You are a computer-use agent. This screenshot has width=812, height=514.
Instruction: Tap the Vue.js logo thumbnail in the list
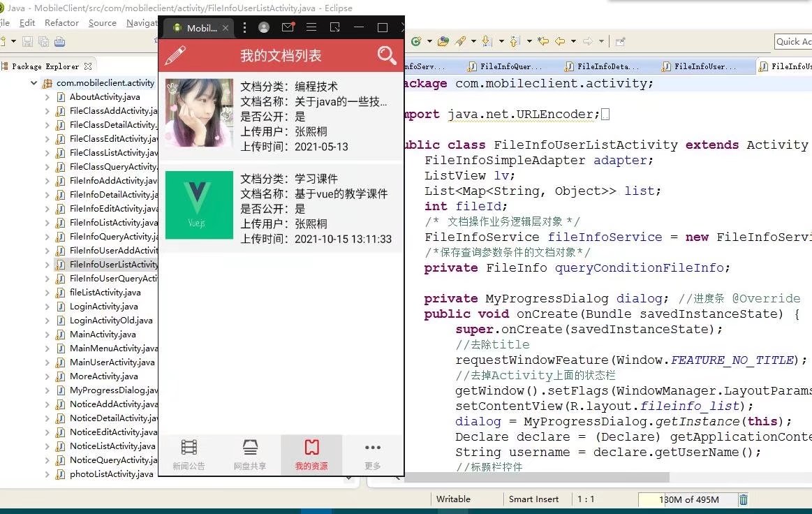200,205
